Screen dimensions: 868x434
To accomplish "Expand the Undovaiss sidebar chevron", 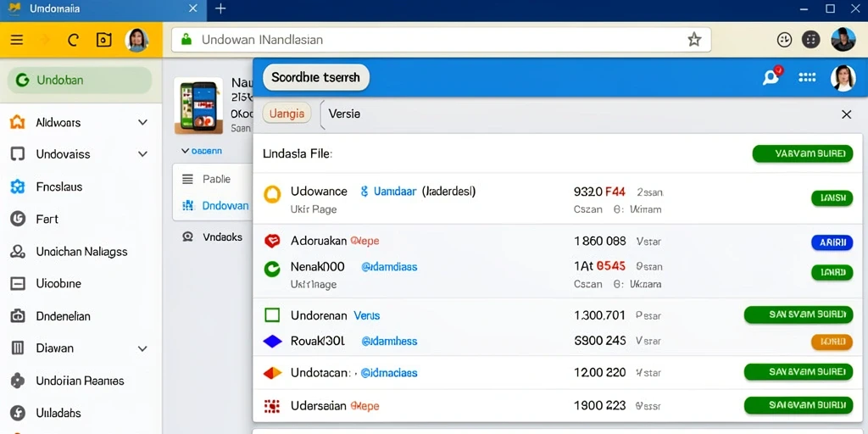I will coord(142,154).
